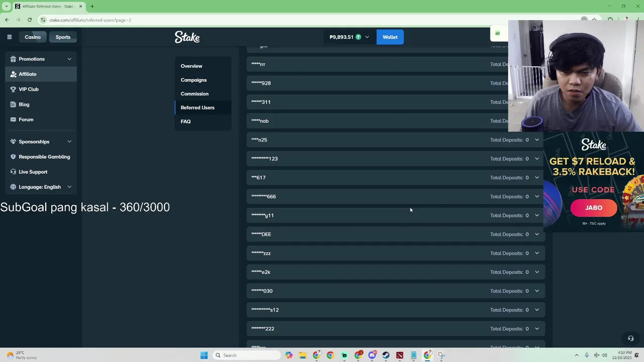
Task: Select the Referred Users tab
Action: tap(203, 108)
